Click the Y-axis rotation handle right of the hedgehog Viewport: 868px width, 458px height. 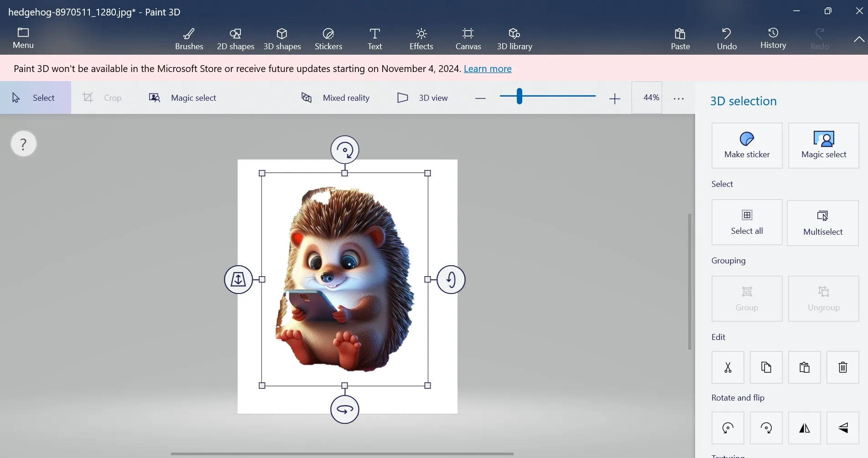point(451,279)
